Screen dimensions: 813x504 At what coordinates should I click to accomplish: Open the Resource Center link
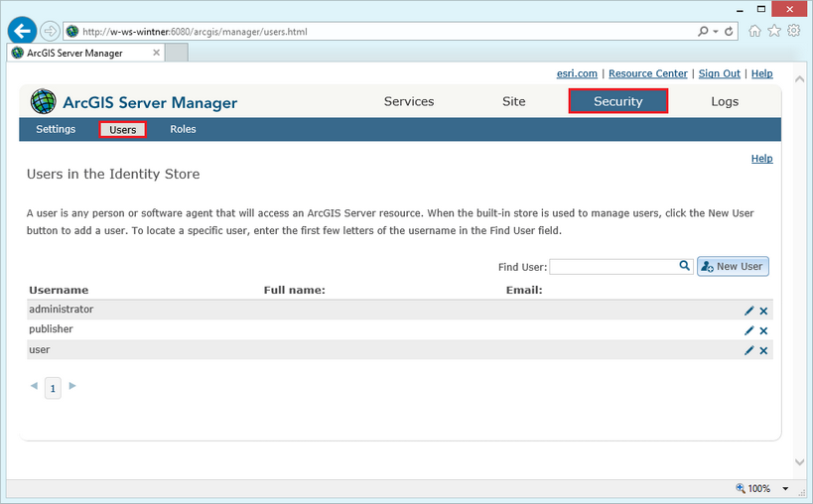pos(648,73)
